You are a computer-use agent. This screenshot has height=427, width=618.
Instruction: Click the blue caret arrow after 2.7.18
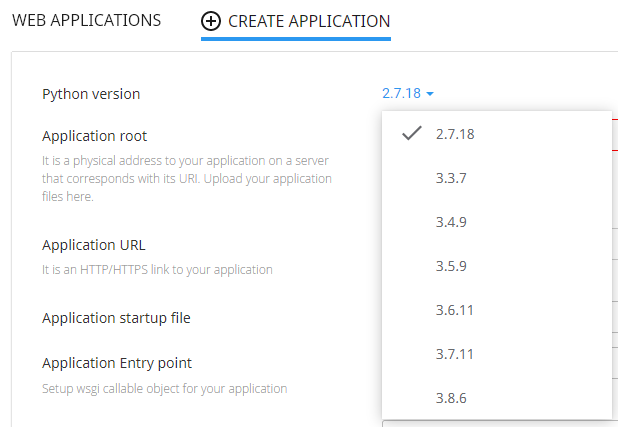430,94
